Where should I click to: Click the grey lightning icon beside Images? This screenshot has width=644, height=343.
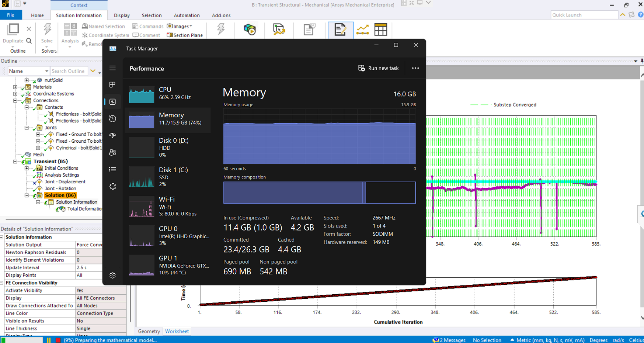point(221,29)
